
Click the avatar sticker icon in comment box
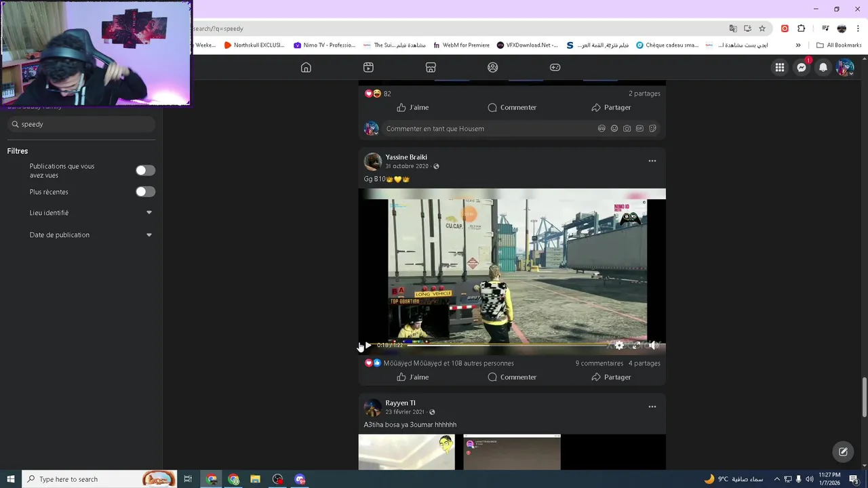click(x=601, y=128)
